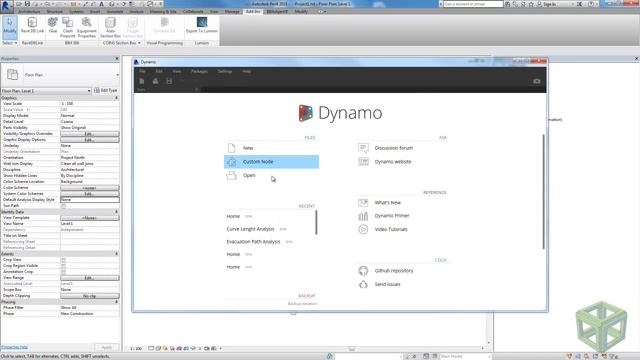Screen dimensions: 640x360
Task: Open Equipment Properties in the ribbon
Action: click(x=87, y=27)
